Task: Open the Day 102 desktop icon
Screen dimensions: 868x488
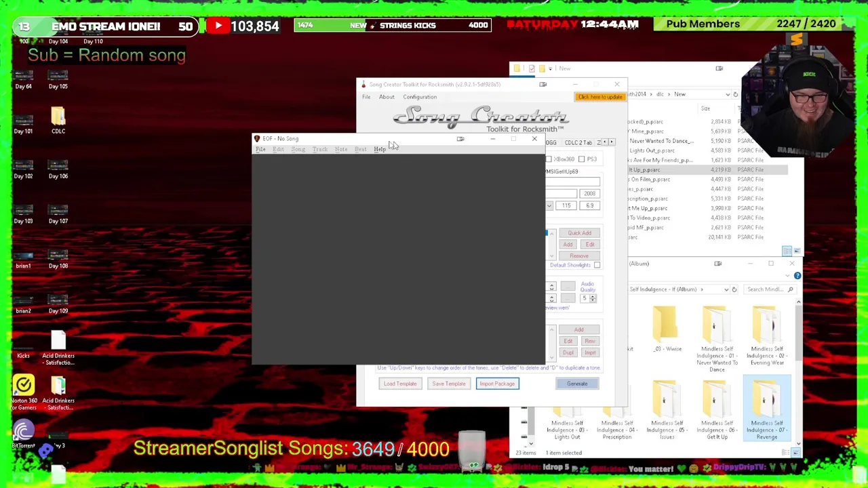Action: pos(23,167)
